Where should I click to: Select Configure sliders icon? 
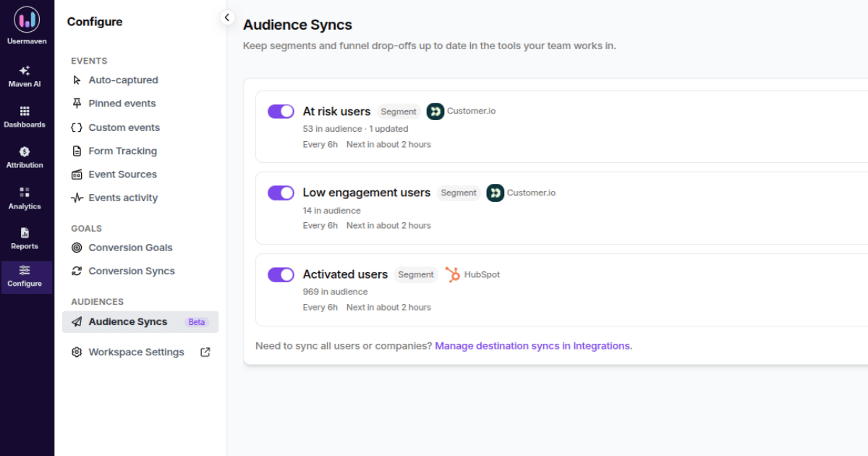pyautogui.click(x=25, y=270)
